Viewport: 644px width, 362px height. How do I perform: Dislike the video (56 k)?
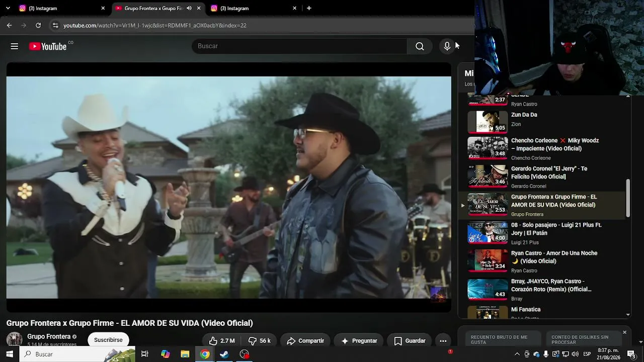click(x=261, y=341)
